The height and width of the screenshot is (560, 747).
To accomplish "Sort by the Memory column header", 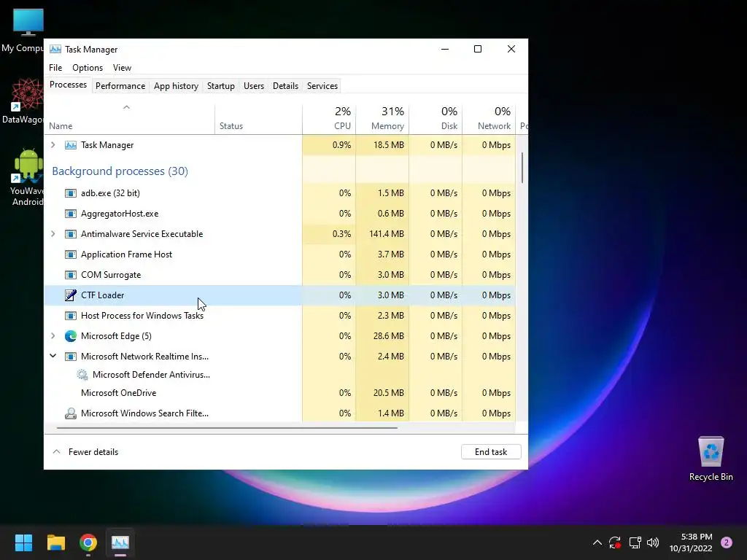I will 382,119.
